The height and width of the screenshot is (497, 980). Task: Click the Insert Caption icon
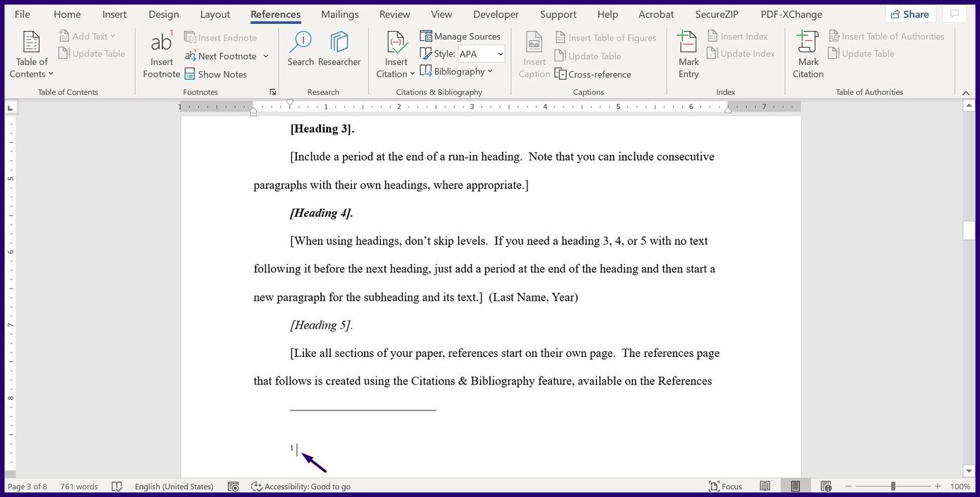coord(534,55)
